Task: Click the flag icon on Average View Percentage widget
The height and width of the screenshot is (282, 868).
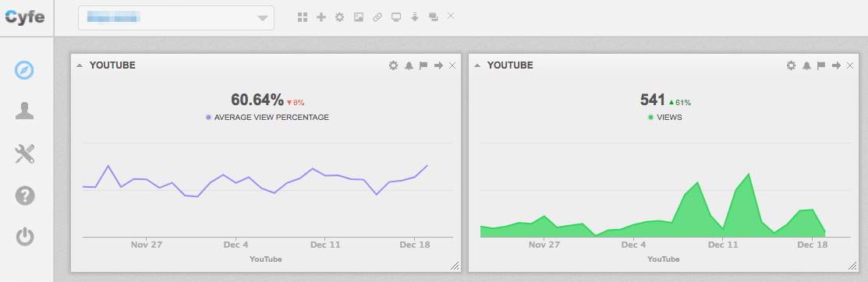Action: pos(423,65)
